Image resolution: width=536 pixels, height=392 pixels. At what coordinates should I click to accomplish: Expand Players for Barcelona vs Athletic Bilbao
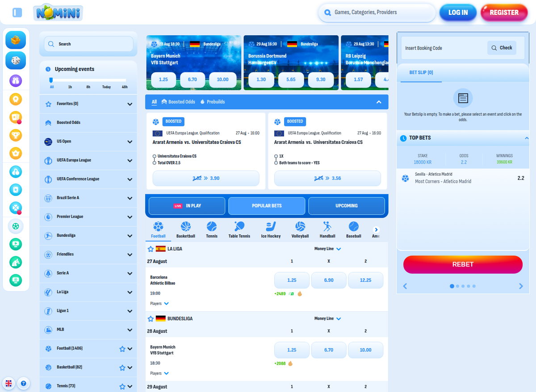point(159,304)
